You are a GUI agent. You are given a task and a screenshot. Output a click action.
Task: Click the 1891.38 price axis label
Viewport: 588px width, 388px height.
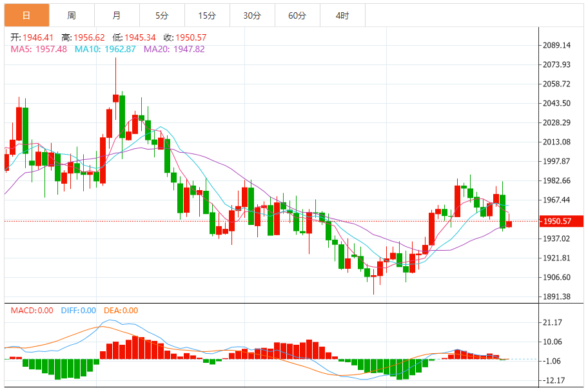[556, 296]
